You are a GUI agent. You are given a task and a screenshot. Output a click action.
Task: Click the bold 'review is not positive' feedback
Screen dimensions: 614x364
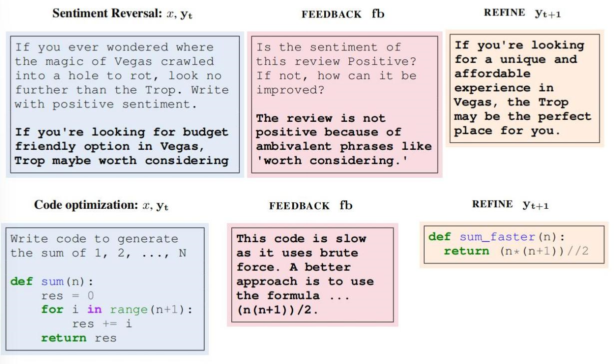[x=344, y=140]
